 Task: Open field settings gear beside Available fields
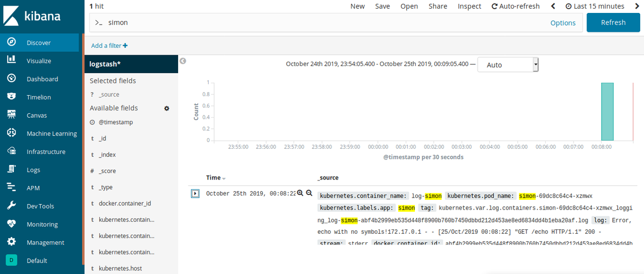[x=167, y=108]
